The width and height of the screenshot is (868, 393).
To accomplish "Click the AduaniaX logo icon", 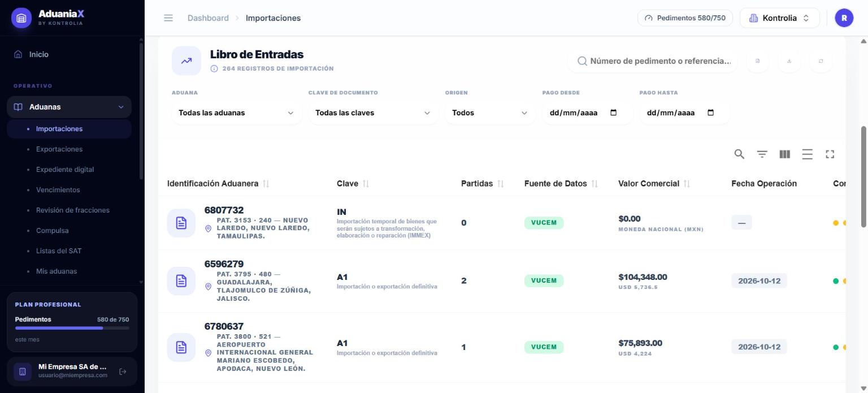I will click(21, 18).
